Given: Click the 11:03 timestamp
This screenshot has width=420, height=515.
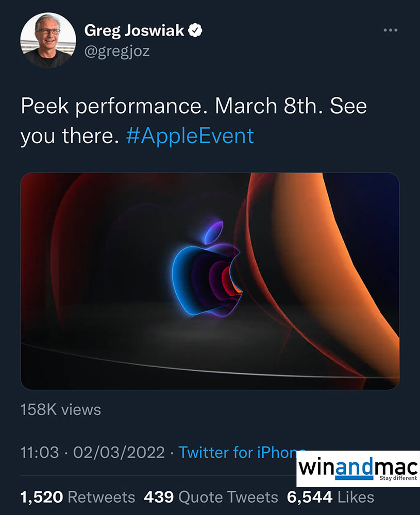Looking at the screenshot, I should [x=40, y=453].
